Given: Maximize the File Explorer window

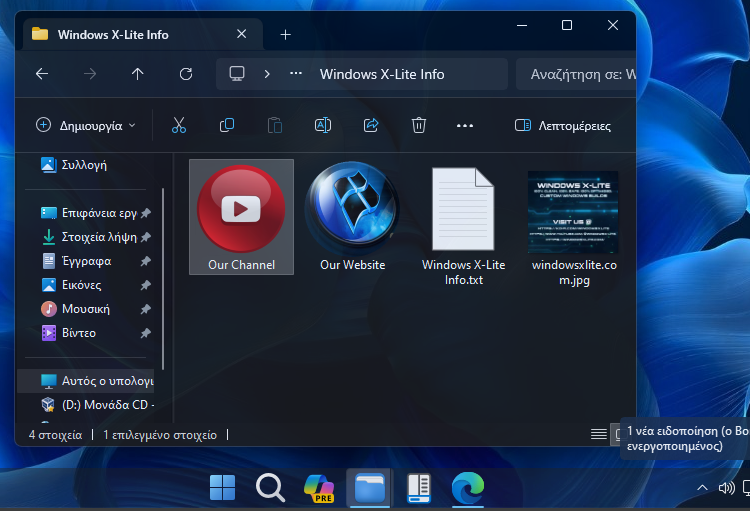Looking at the screenshot, I should point(567,25).
